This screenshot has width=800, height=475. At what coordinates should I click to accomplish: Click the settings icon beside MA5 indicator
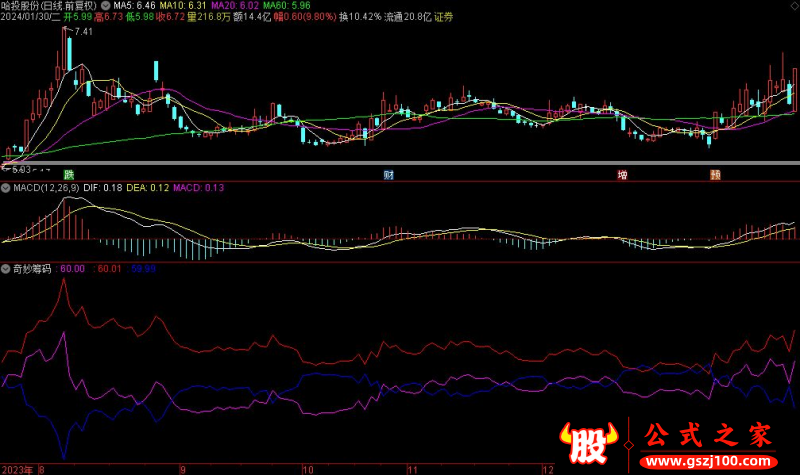(x=106, y=5)
